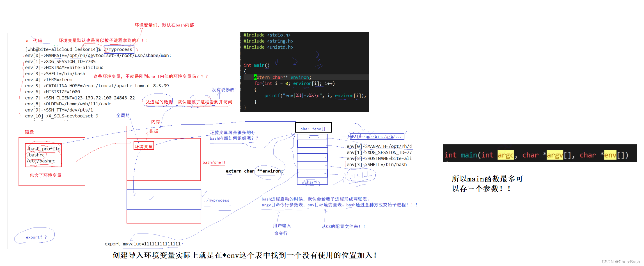Click the boxed '环境变量' label inside memory
Image resolution: width=644 pixels, height=266 pixels.
[x=144, y=146]
